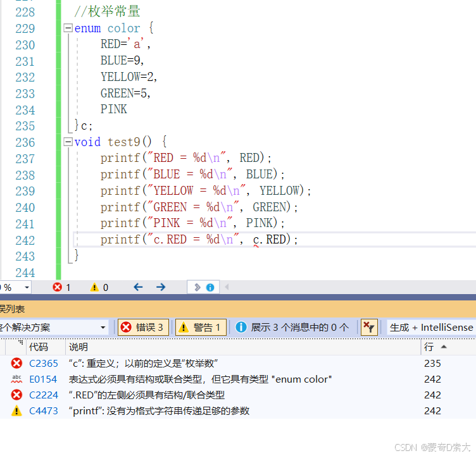Collapse the enum color code block
Image resolution: width=476 pixels, height=456 pixels.
[68, 28]
